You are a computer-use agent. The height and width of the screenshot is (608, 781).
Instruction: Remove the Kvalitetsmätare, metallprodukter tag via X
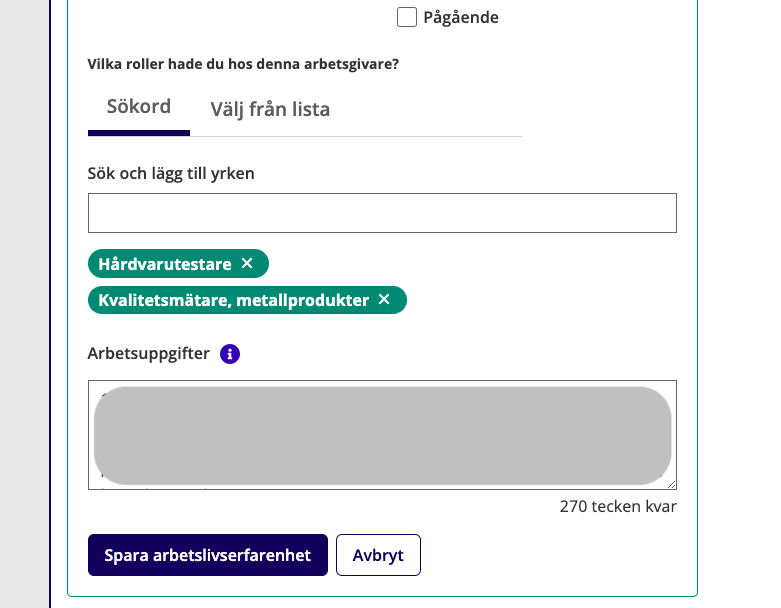pos(384,300)
